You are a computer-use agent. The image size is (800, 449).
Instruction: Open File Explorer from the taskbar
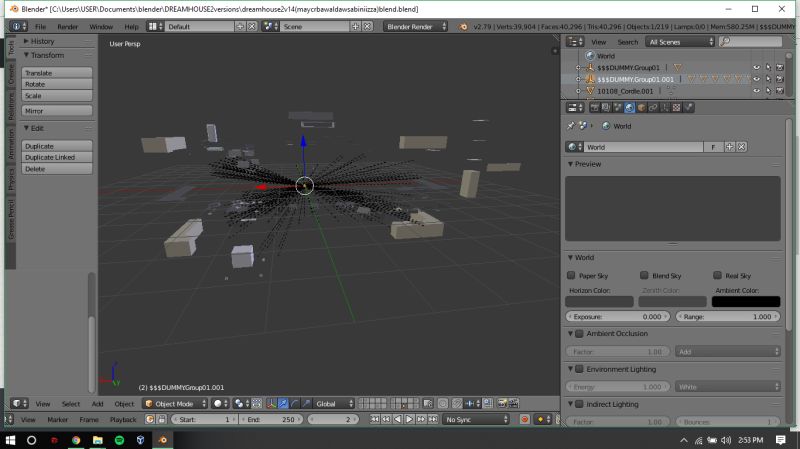point(97,440)
